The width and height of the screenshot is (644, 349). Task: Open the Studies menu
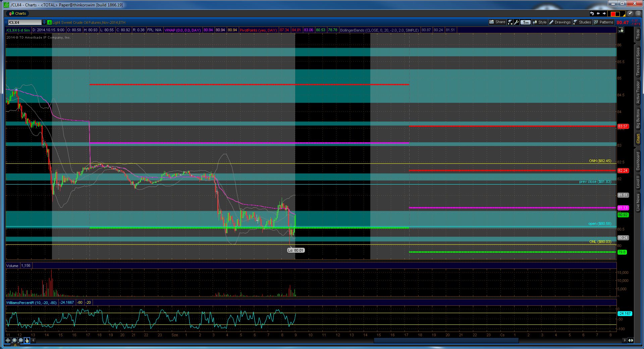coord(582,22)
